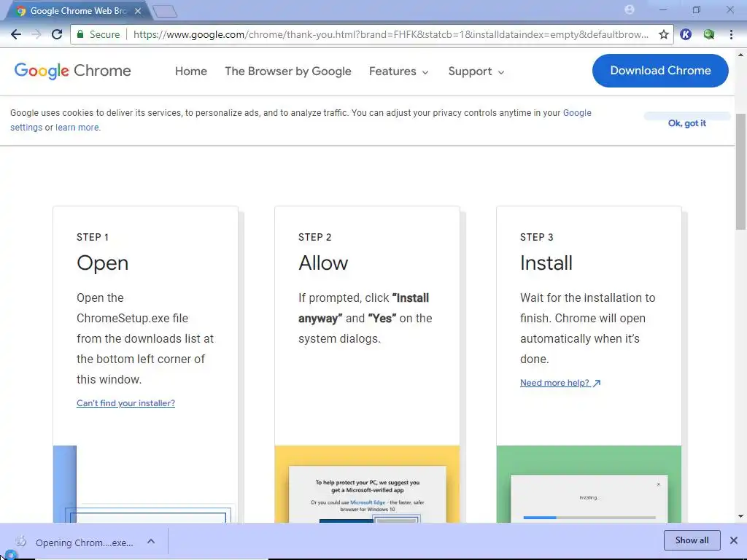Open The Browser by Google page

pyautogui.click(x=288, y=71)
